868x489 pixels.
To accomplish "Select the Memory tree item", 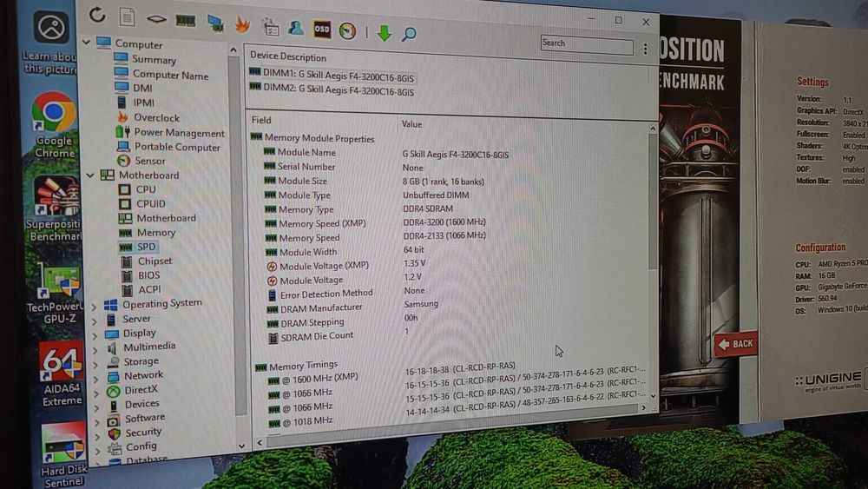I will (x=156, y=233).
